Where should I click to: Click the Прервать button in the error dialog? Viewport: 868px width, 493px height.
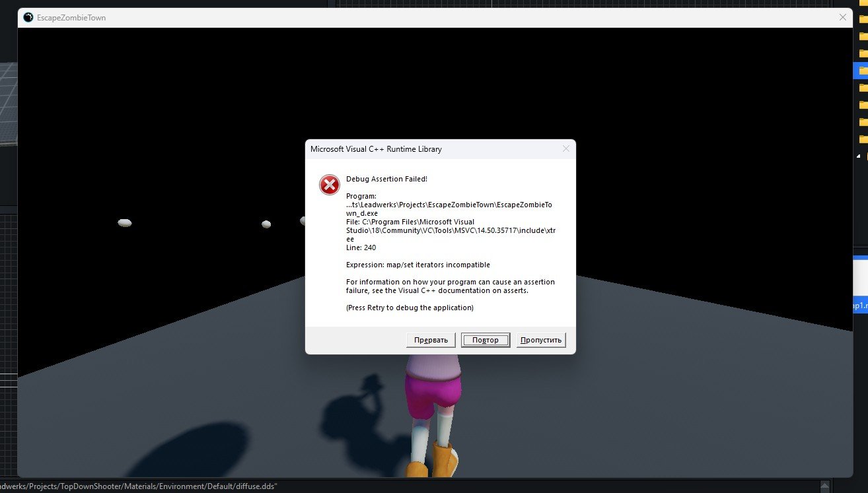click(x=431, y=340)
